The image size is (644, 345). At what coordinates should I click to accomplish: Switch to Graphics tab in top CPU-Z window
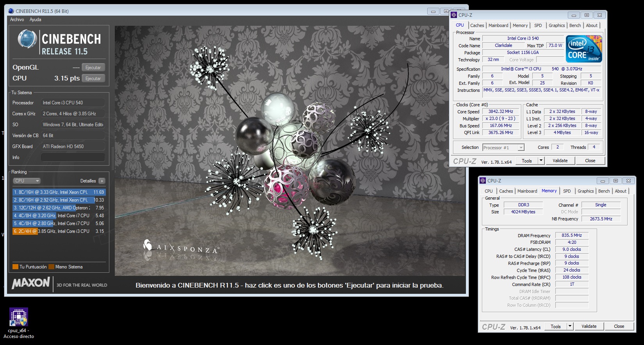click(x=557, y=25)
